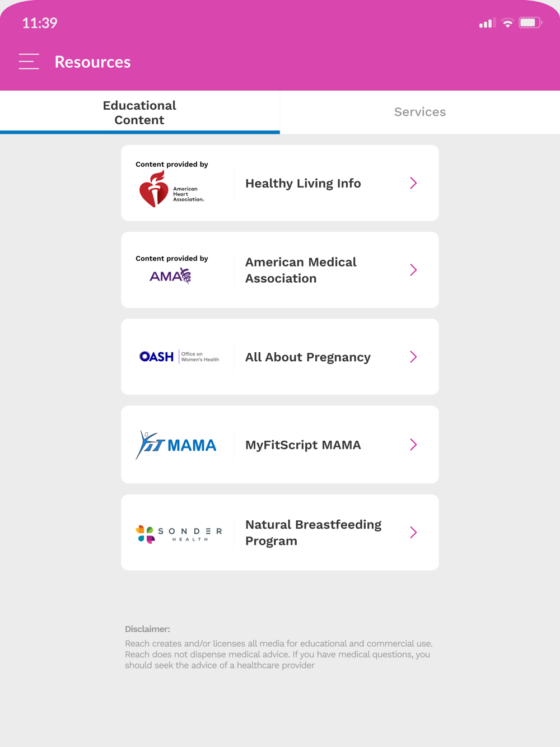Switch to the Services tab

pos(420,112)
